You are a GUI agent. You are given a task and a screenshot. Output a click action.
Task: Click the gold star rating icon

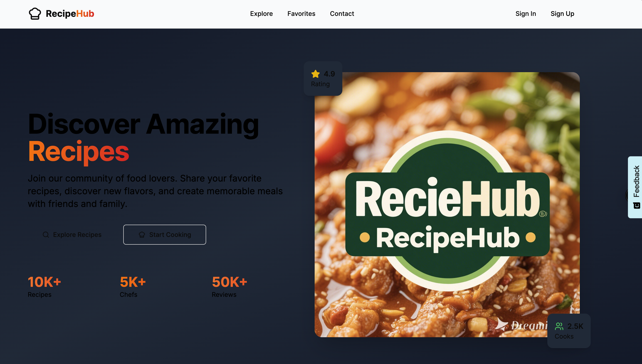tap(315, 74)
